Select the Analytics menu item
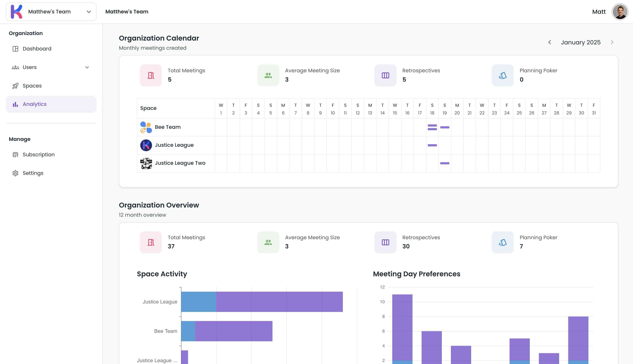 (34, 104)
